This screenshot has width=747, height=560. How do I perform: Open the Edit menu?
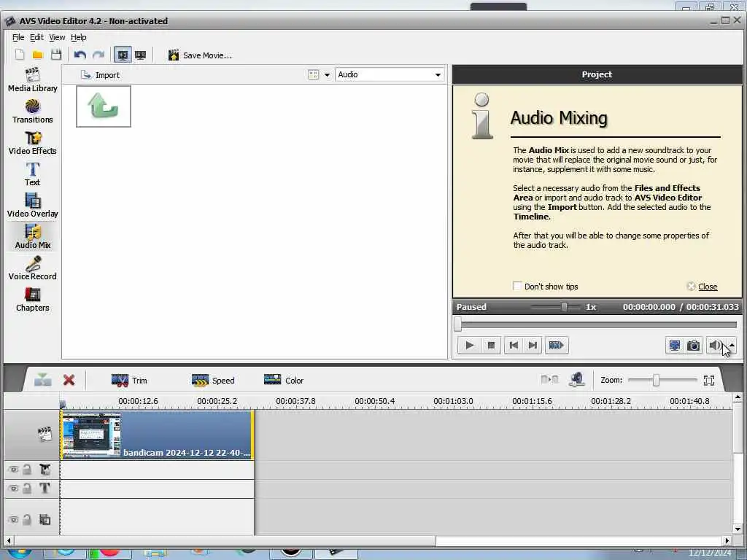pos(36,37)
